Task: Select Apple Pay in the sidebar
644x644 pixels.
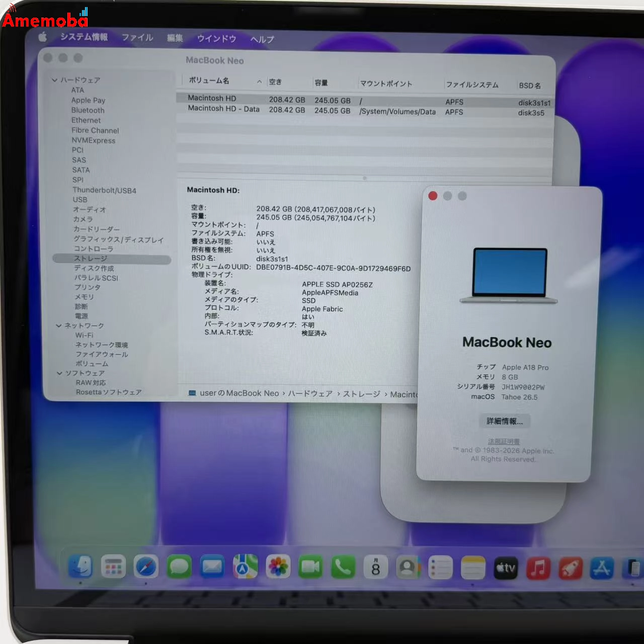Action: pos(88,100)
